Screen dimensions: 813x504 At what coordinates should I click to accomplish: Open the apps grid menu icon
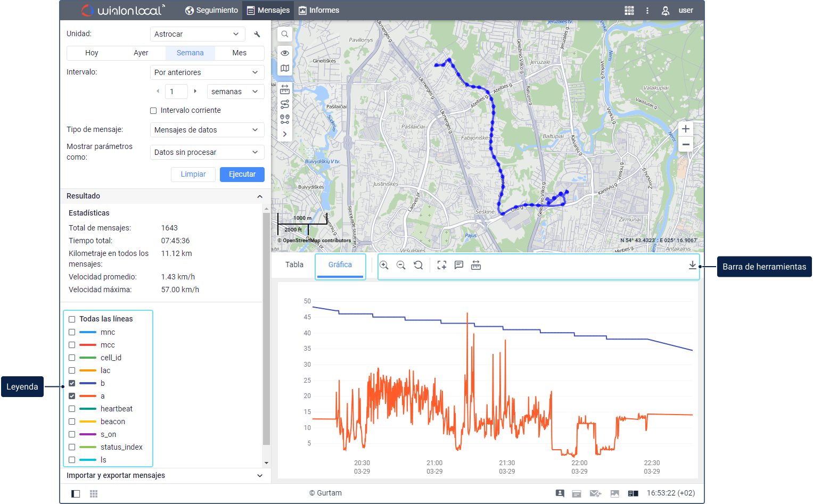click(x=629, y=11)
